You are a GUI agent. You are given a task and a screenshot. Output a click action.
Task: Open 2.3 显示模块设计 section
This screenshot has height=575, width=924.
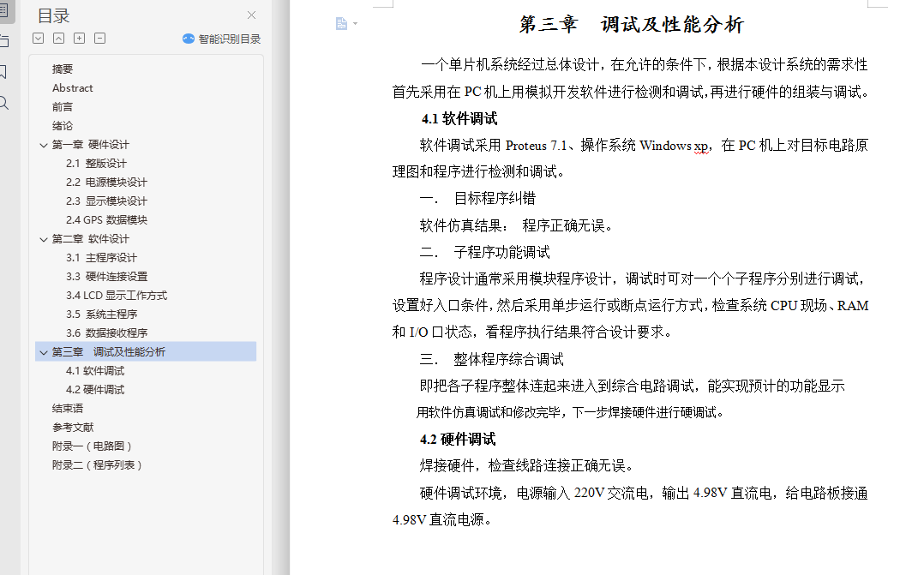point(106,201)
